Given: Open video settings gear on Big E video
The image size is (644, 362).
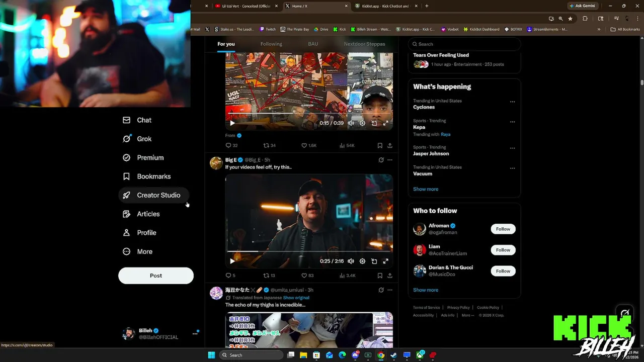Looking at the screenshot, I should [362, 261].
